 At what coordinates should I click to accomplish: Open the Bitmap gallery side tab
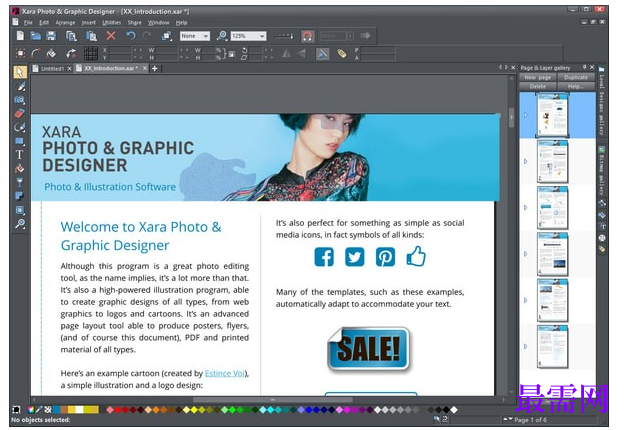coord(602,171)
